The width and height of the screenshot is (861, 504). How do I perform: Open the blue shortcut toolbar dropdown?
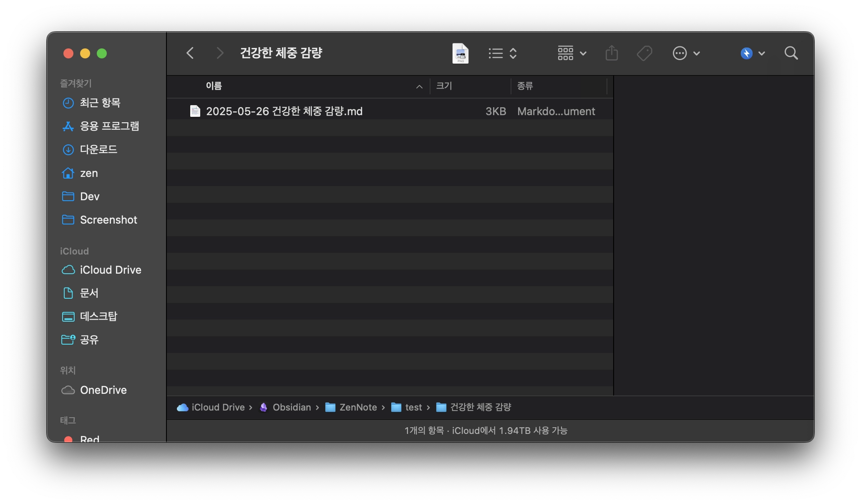point(753,53)
